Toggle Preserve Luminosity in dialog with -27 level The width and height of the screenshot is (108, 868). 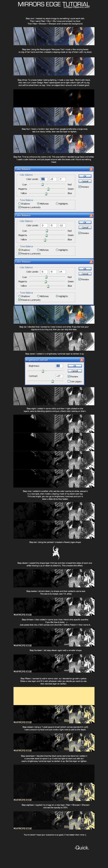click(x=30, y=207)
